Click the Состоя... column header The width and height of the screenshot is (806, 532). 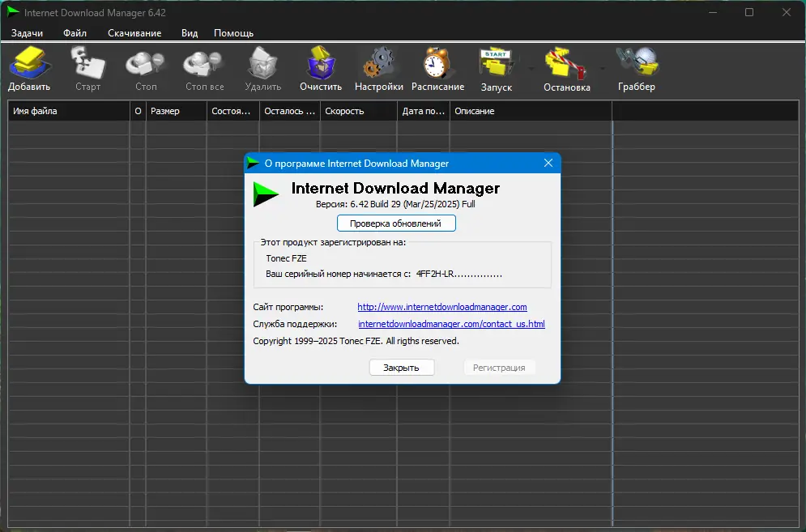click(232, 111)
